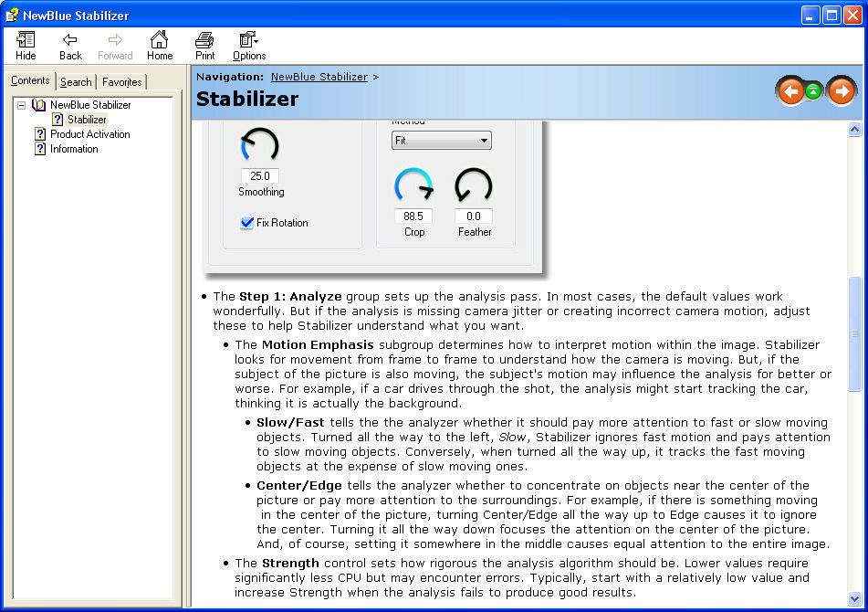Click the Stabilizer page heading
868x612 pixels.
[x=247, y=99]
